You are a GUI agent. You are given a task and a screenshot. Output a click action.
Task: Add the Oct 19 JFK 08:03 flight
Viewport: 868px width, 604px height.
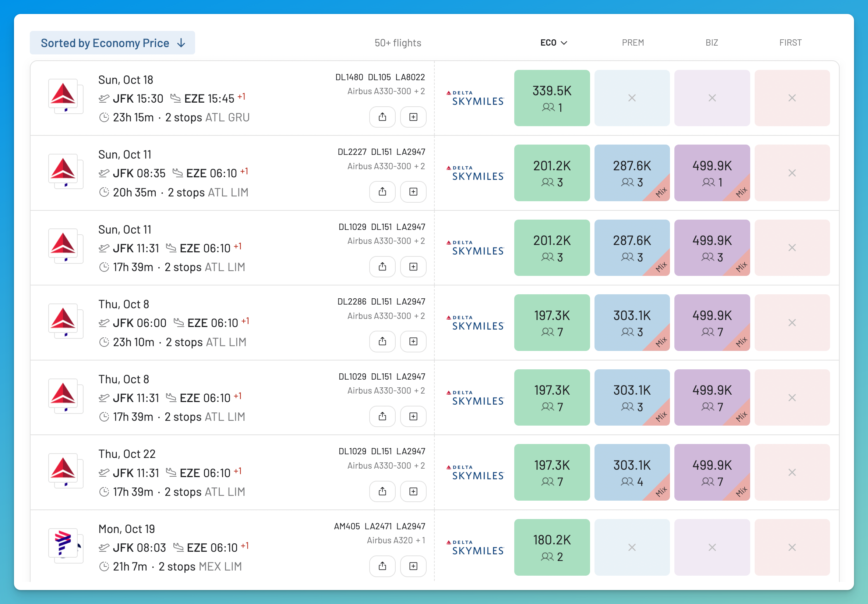413,566
